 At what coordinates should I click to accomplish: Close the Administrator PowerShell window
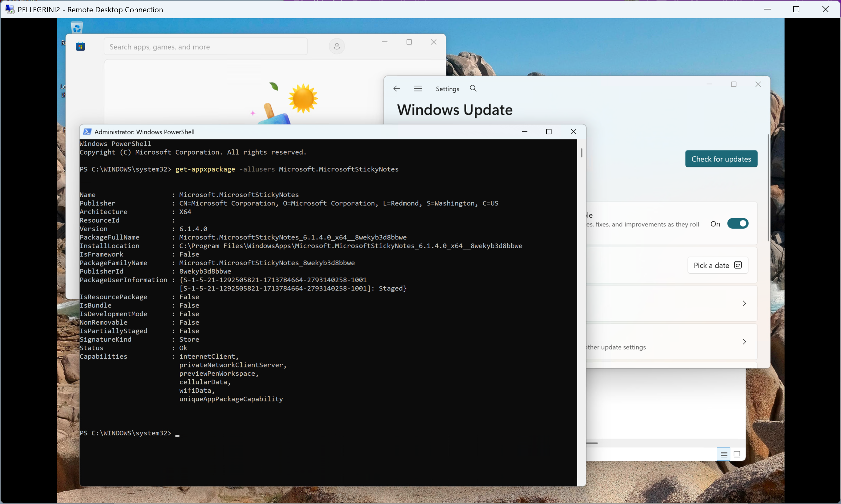[x=573, y=132]
